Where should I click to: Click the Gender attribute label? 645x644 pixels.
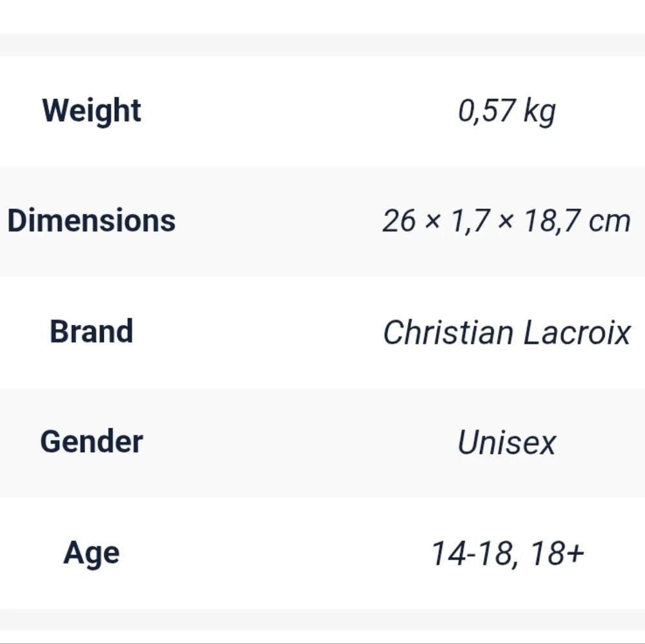click(x=92, y=442)
